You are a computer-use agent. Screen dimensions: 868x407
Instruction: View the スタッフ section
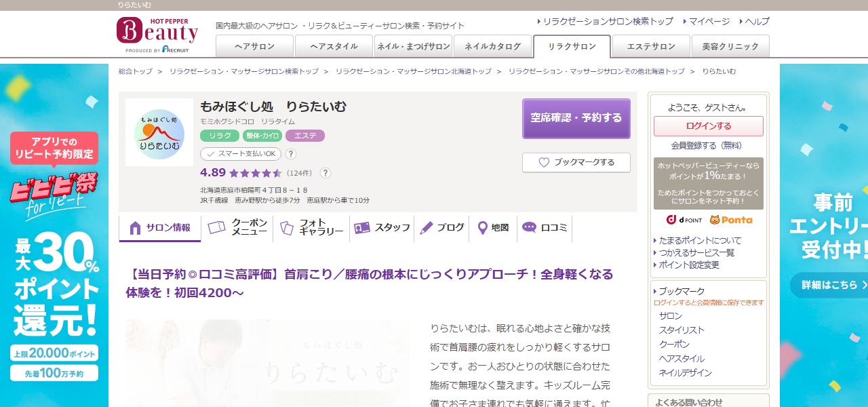point(382,229)
